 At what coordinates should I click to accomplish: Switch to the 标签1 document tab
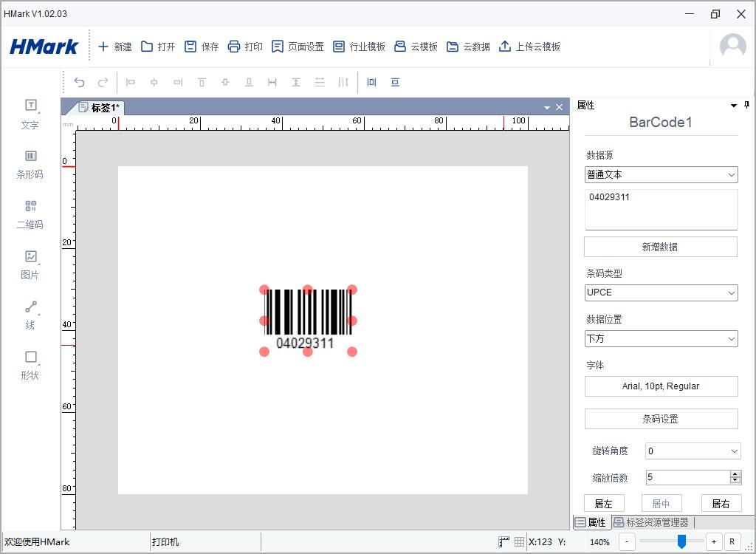click(x=99, y=107)
